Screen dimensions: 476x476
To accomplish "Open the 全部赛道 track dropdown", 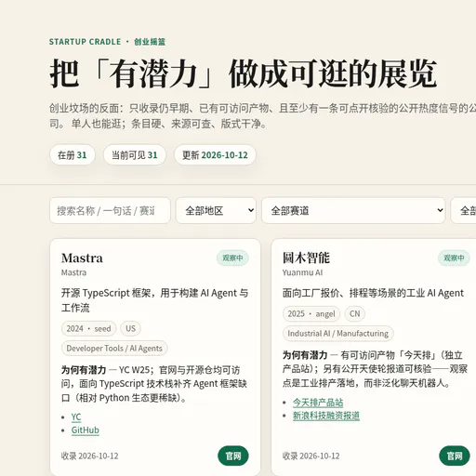I will pyautogui.click(x=353, y=211).
